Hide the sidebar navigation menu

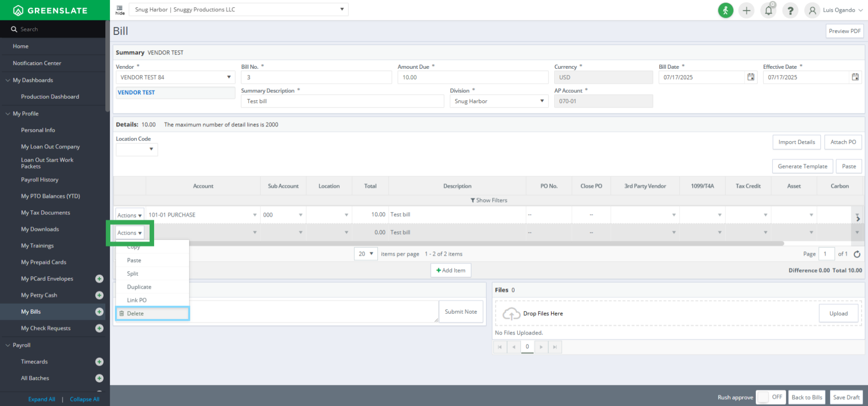point(120,10)
